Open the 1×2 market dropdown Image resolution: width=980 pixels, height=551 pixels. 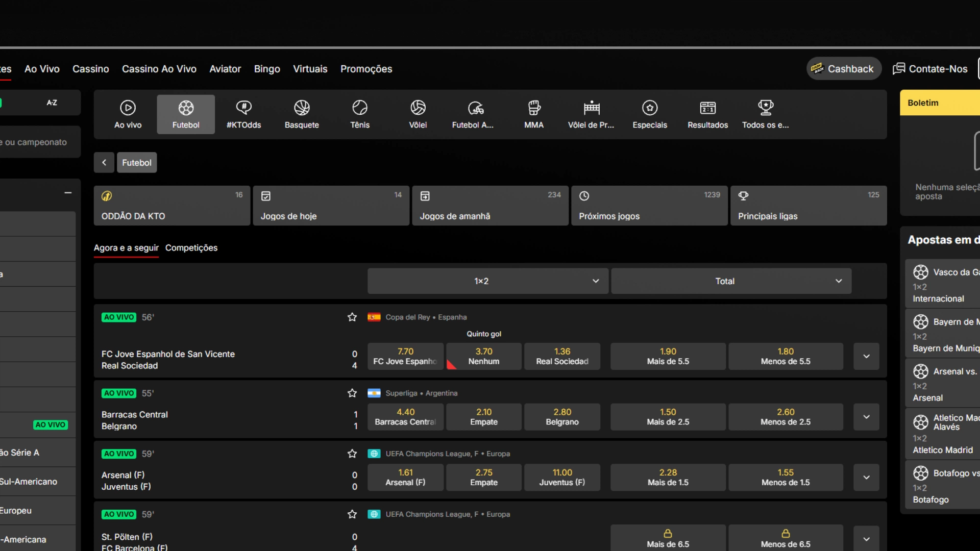pyautogui.click(x=488, y=281)
